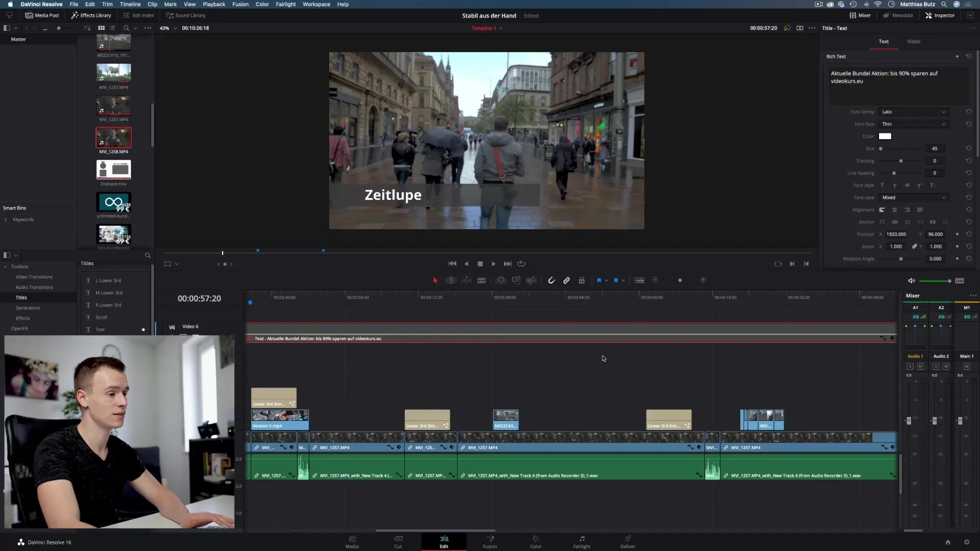Screen dimensions: 980x551
Task: Open the Effects Library panel
Action: (x=91, y=15)
